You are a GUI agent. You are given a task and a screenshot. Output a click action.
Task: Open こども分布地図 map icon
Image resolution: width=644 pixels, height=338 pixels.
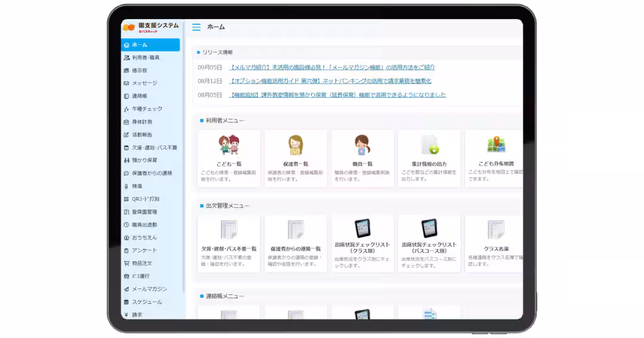[x=496, y=145]
